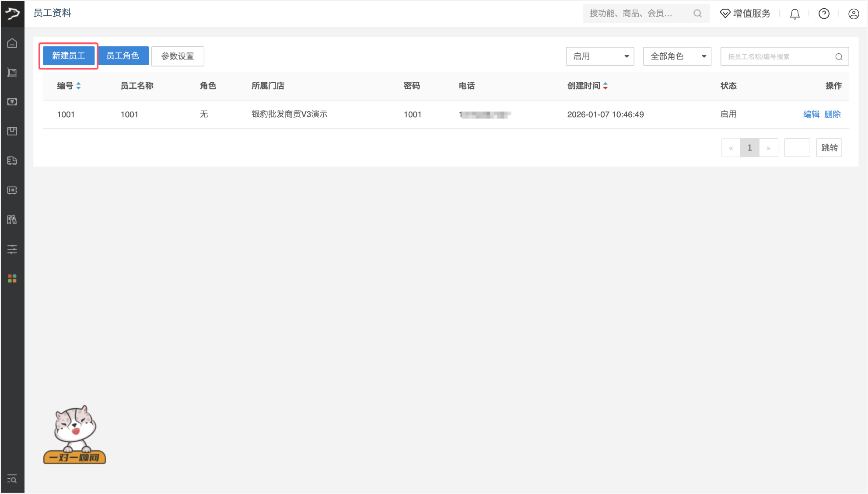Click 删除 link for employee 1001
Viewport: 868px width, 494px height.
[832, 114]
